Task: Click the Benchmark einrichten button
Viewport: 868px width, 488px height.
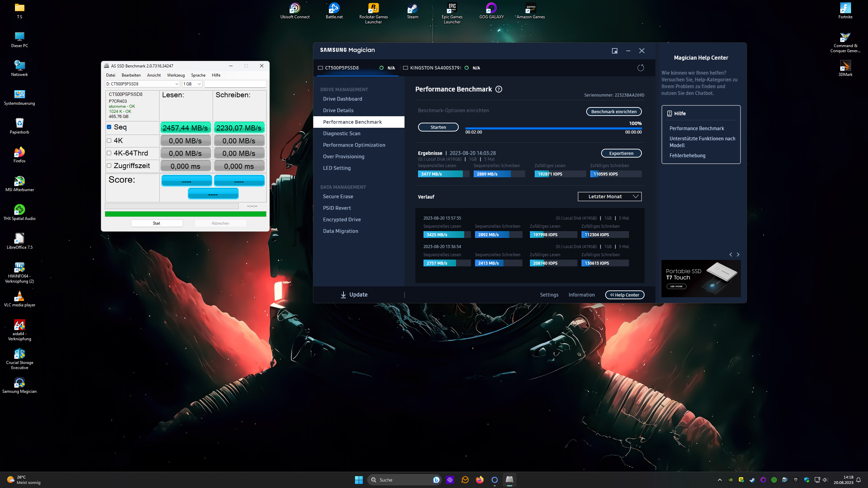Action: [614, 111]
